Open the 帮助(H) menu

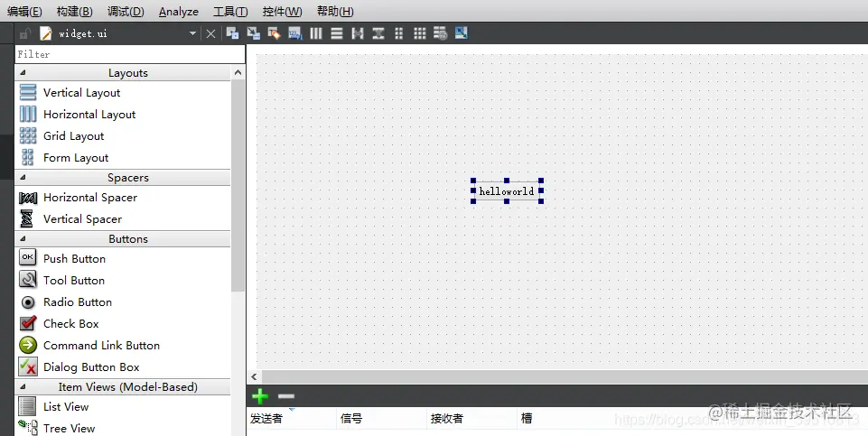pos(335,11)
